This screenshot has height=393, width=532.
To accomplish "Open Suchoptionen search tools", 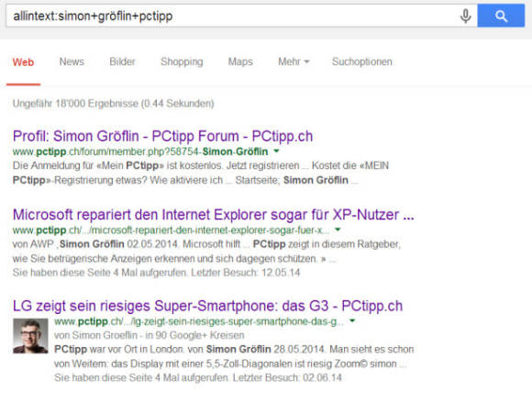I will tap(362, 62).
